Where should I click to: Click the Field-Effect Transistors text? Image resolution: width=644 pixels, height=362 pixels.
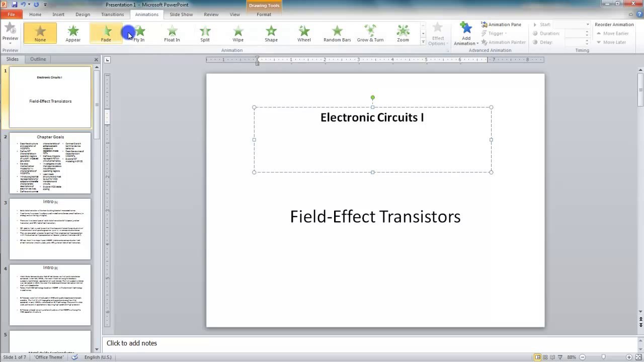click(375, 217)
